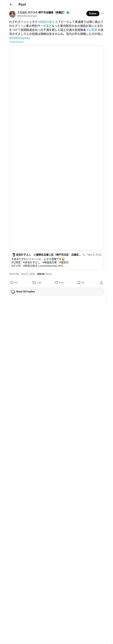
Task: Follow うえはた のりひろ
Action: [x=93, y=14]
